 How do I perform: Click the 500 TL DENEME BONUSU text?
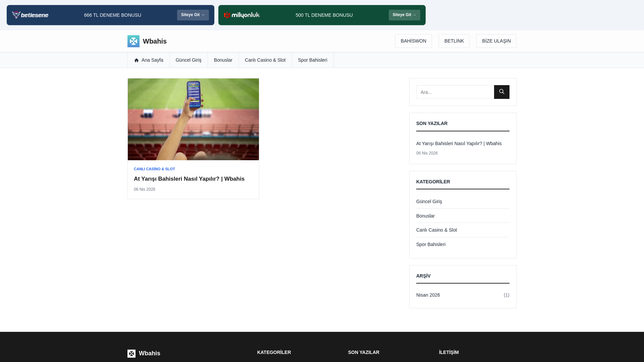[x=324, y=15]
